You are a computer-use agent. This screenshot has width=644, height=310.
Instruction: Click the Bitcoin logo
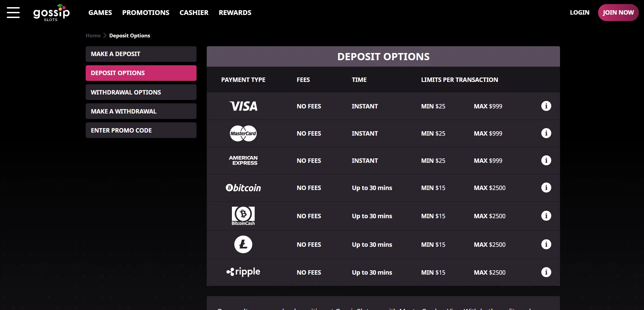pyautogui.click(x=243, y=188)
